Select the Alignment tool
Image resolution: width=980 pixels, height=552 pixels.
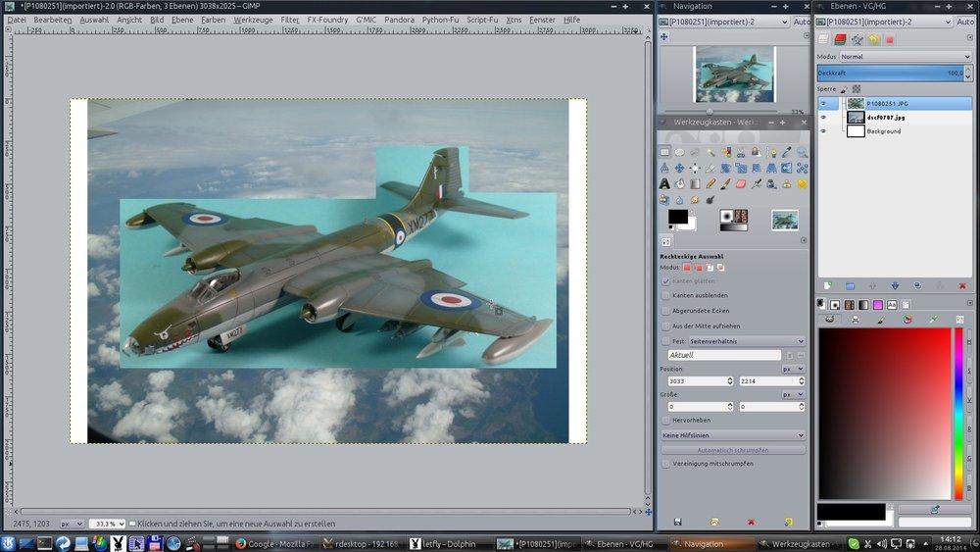695,169
